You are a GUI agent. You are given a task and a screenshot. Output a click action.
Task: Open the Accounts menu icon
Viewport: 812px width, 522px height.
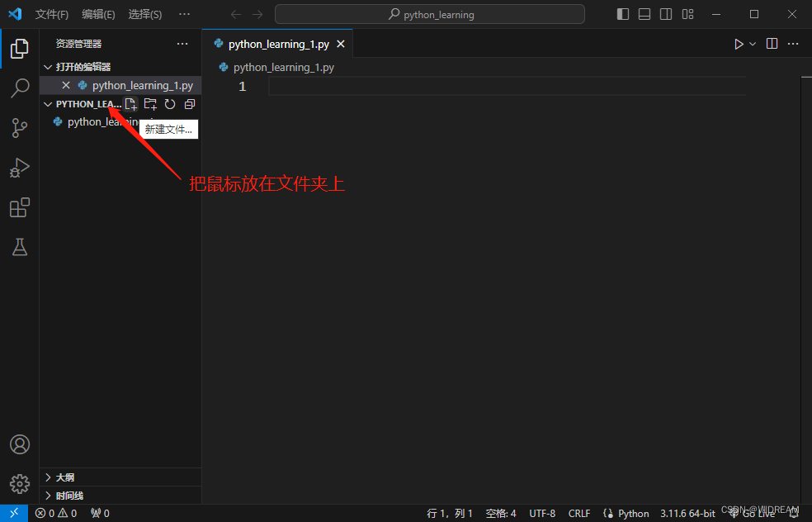point(20,444)
